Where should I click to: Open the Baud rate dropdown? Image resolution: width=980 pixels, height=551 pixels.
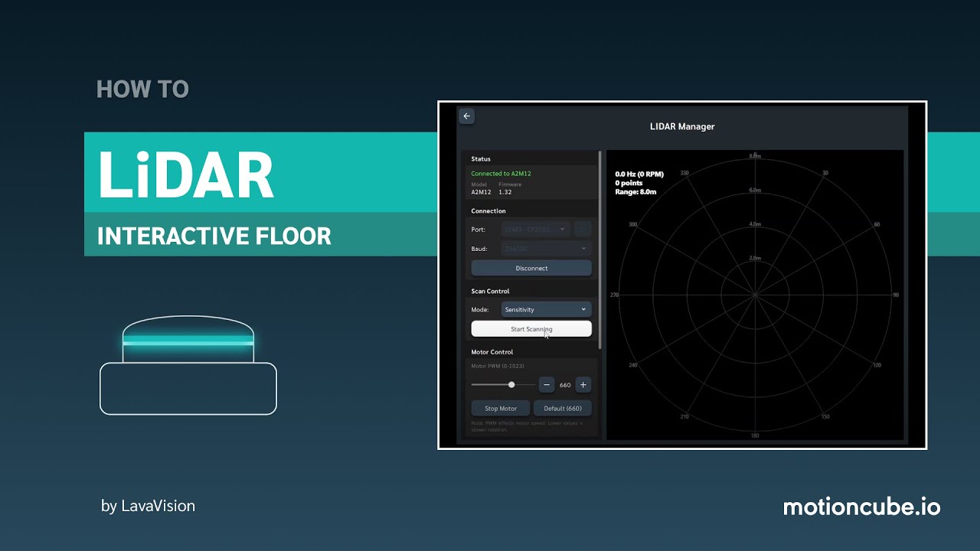[547, 249]
